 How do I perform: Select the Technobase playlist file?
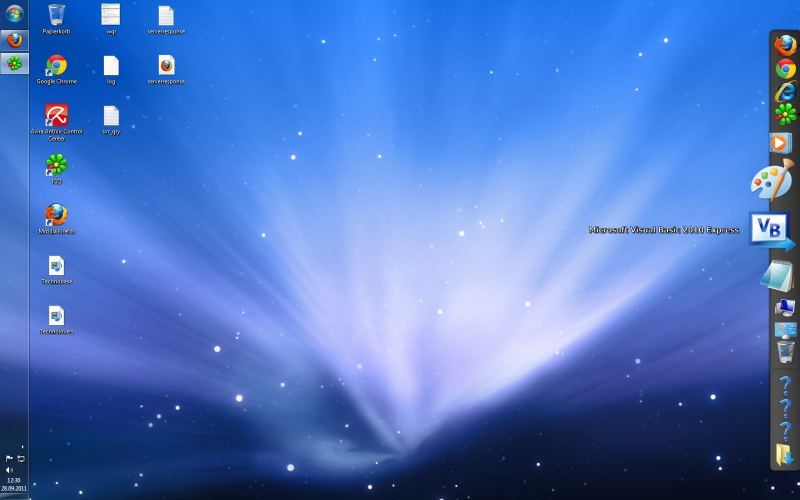coord(57,269)
